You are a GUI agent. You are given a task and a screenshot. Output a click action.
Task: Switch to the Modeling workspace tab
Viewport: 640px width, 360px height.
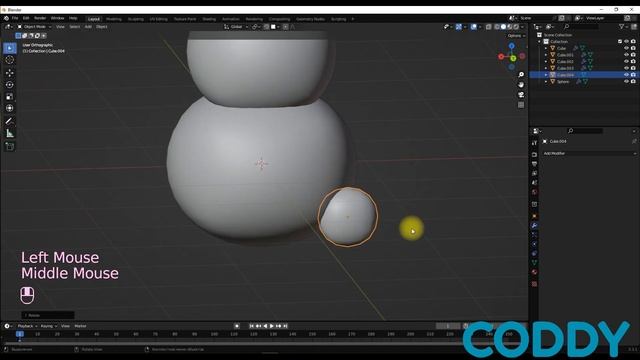(x=114, y=19)
